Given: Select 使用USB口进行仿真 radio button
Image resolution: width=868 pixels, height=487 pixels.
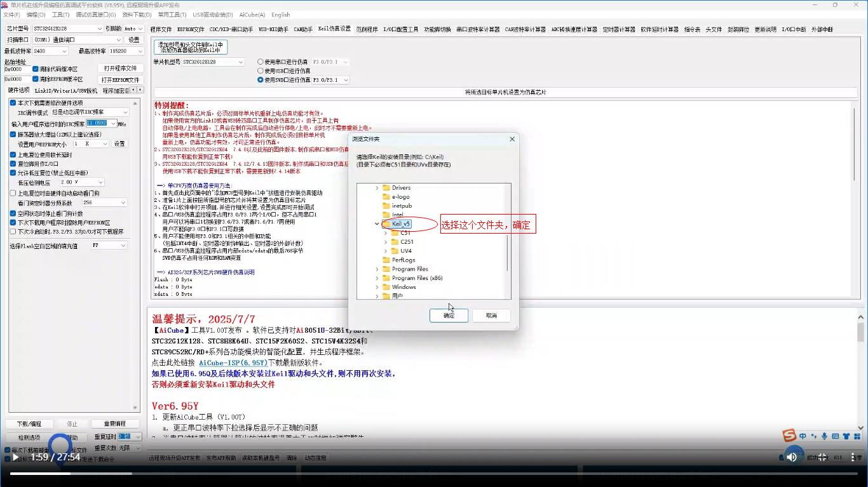Looking at the screenshot, I should coord(261,71).
